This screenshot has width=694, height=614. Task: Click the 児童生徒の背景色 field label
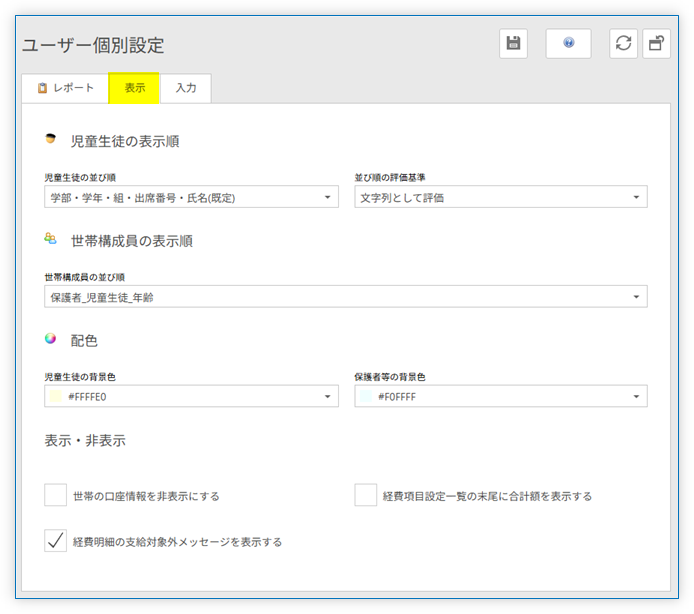80,377
